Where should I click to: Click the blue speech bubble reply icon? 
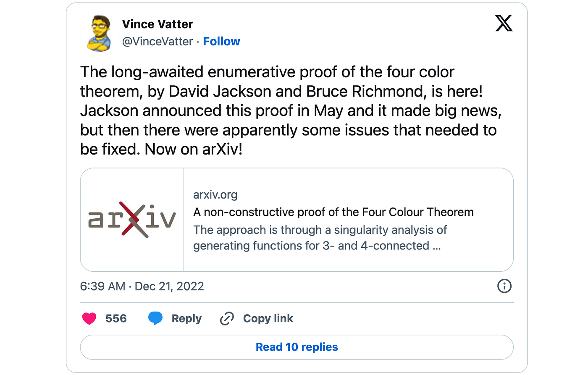click(155, 318)
